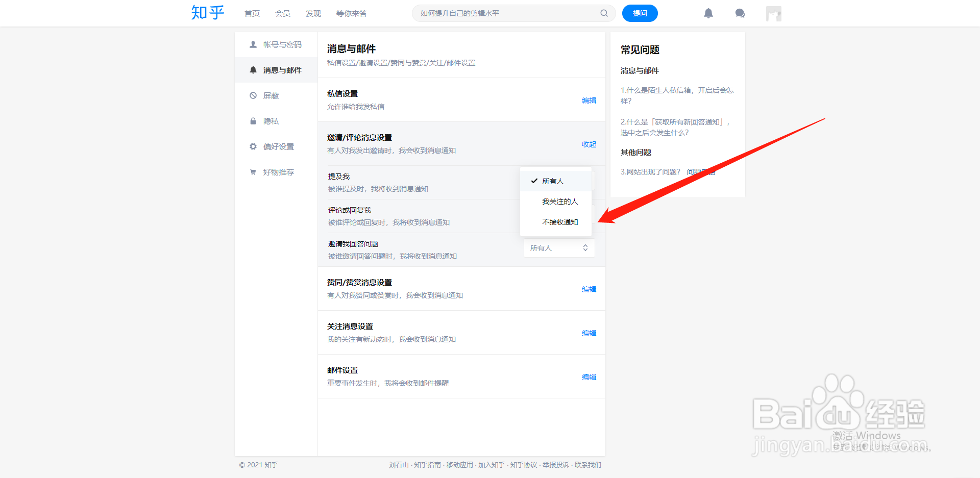This screenshot has height=478, width=980.
Task: Click the 提问 button
Action: (x=640, y=13)
